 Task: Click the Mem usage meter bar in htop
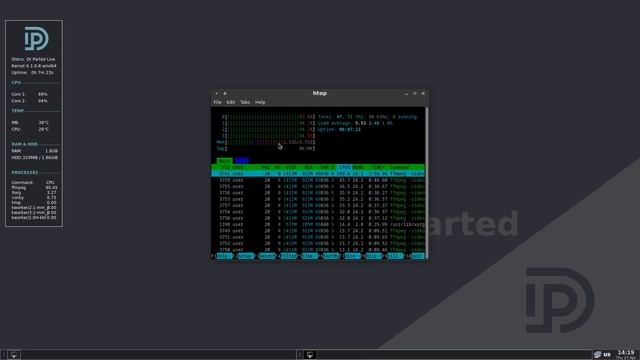coord(266,142)
